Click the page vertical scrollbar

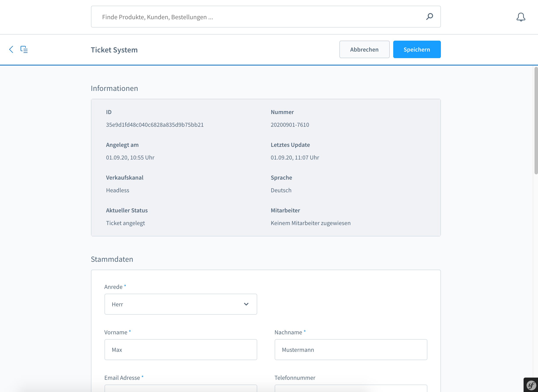[x=536, y=121]
